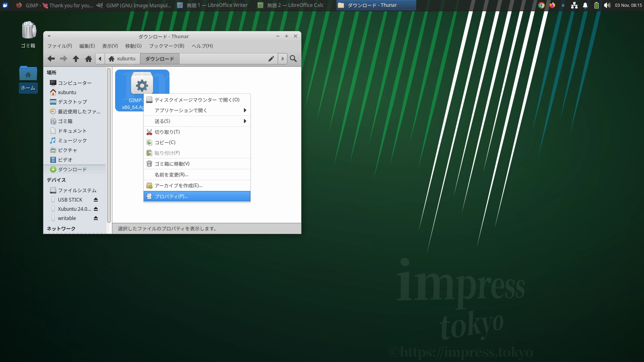Click the xubuntu path bar button
This screenshot has height=362, width=644.
click(122, 59)
